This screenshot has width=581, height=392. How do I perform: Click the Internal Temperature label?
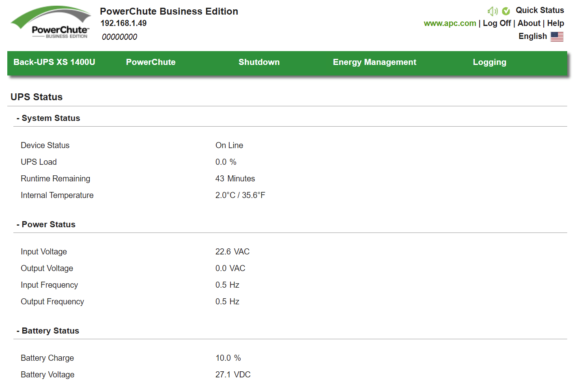(57, 195)
